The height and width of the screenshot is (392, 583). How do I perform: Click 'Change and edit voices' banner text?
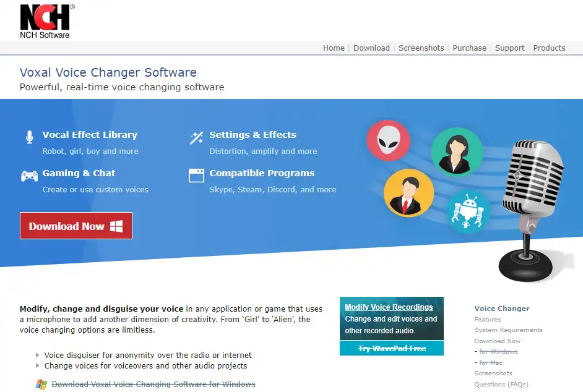point(391,325)
